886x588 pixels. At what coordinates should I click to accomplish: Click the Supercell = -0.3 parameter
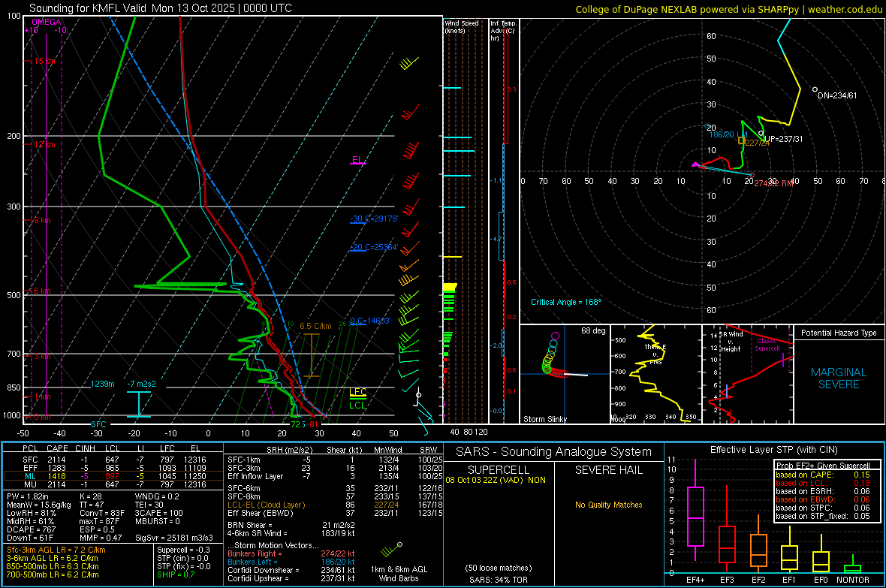click(184, 550)
